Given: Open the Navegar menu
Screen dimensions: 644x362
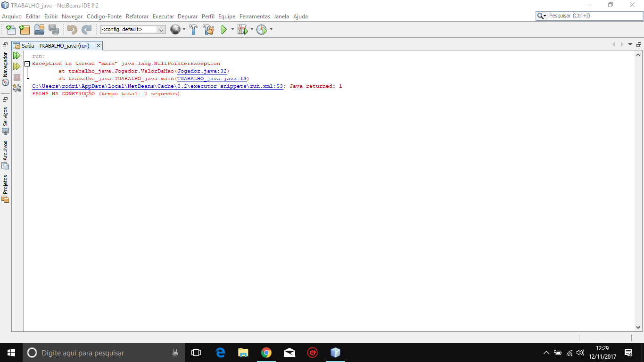Looking at the screenshot, I should point(72,16).
